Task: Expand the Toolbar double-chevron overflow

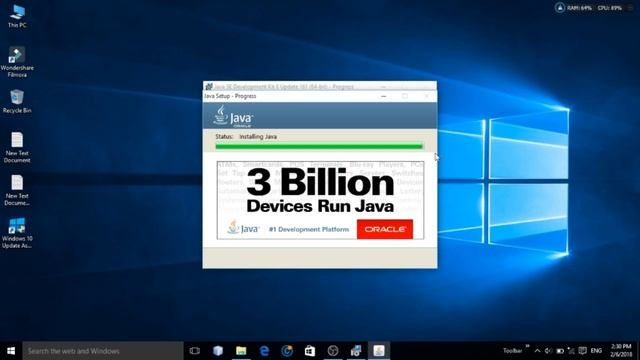Action: tap(527, 346)
